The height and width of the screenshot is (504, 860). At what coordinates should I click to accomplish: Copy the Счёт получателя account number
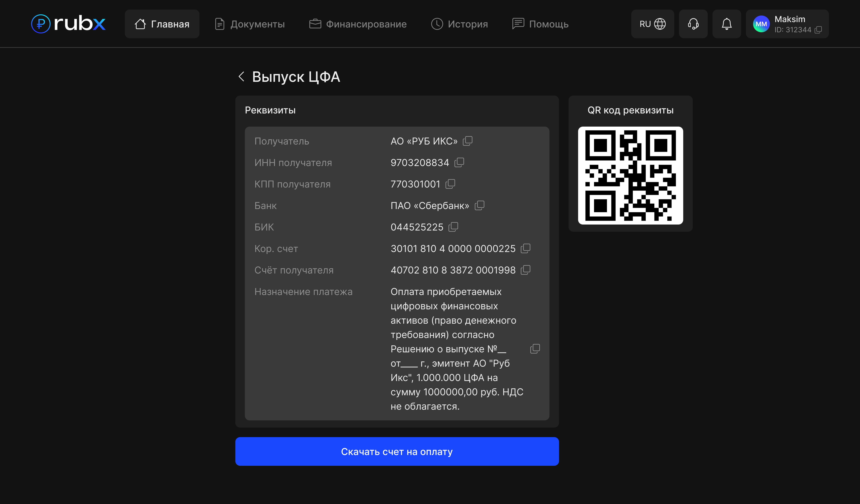(525, 270)
